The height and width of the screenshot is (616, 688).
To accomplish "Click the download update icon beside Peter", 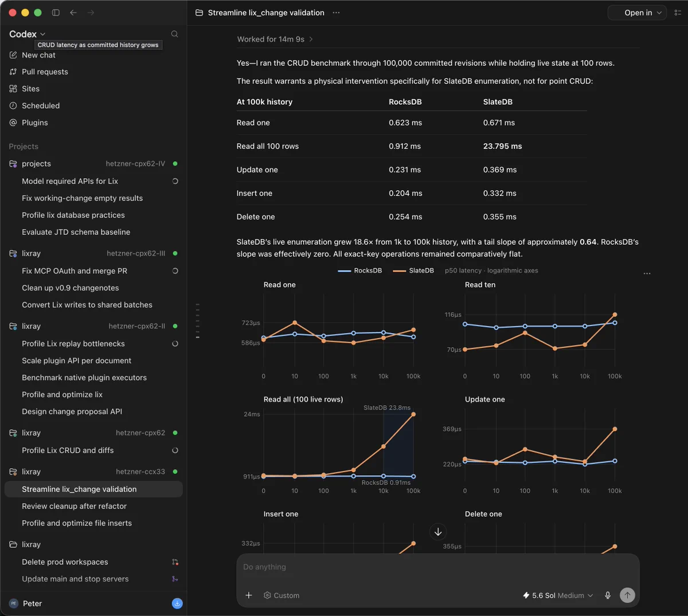I will coord(177,603).
